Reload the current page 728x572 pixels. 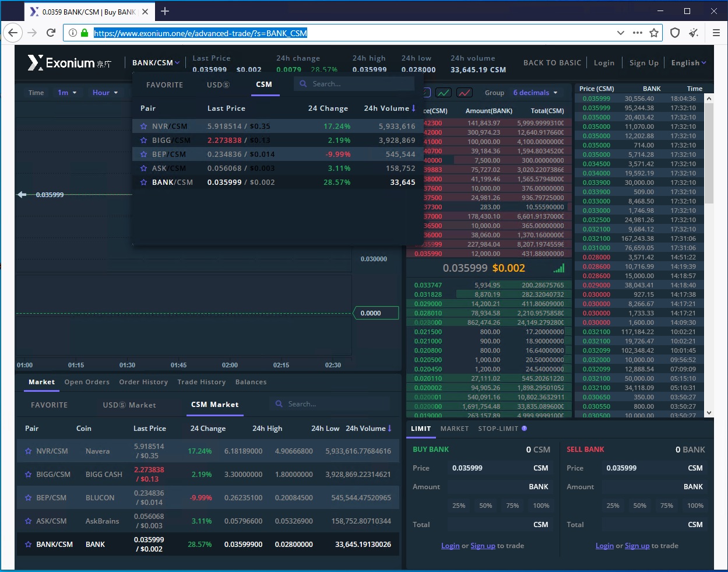coord(51,33)
